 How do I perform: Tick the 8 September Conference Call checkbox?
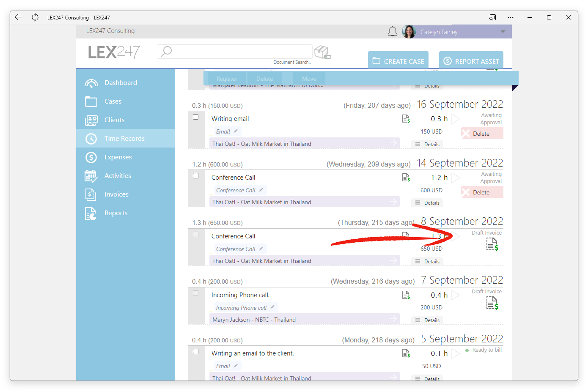tap(195, 235)
